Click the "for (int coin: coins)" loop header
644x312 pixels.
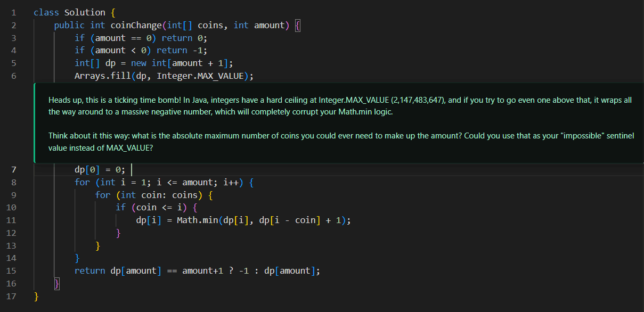pyautogui.click(x=149, y=195)
